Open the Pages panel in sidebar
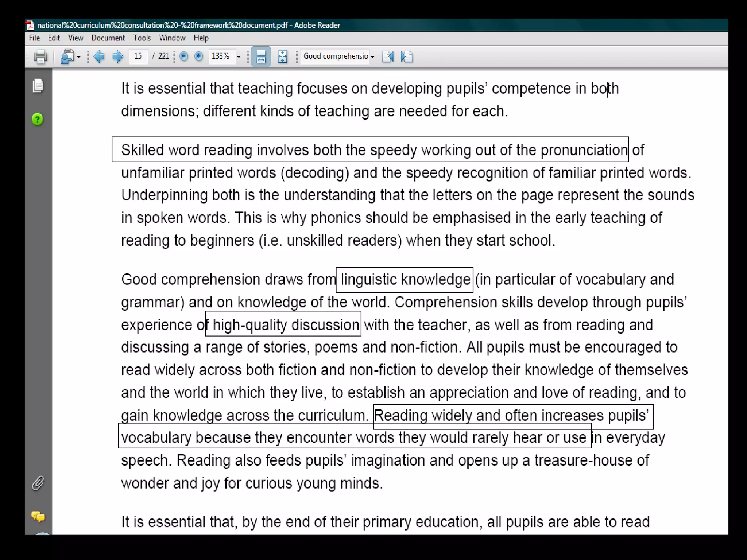 coord(38,86)
